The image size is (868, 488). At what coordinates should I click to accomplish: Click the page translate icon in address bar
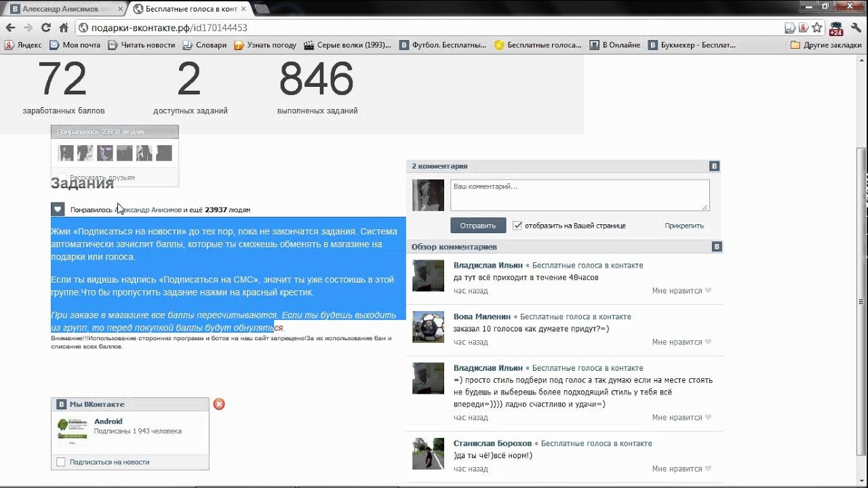[x=790, y=28]
